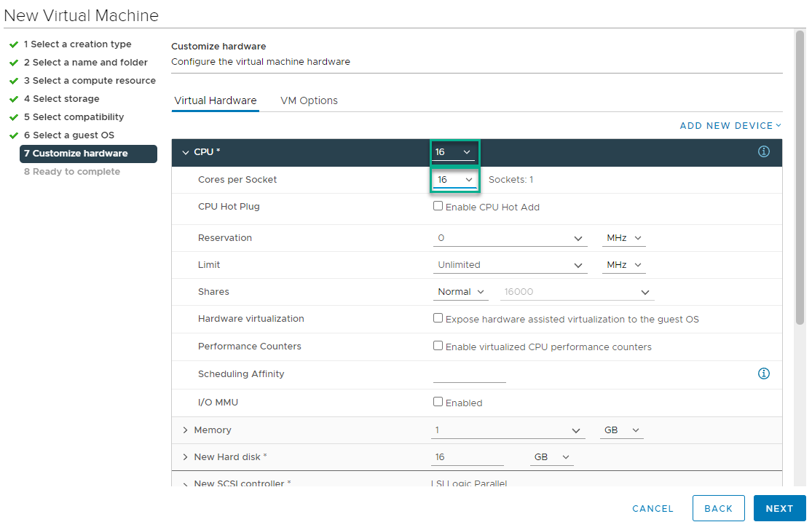Enable CPU Hot Add checkbox
The image size is (812, 530).
click(438, 206)
